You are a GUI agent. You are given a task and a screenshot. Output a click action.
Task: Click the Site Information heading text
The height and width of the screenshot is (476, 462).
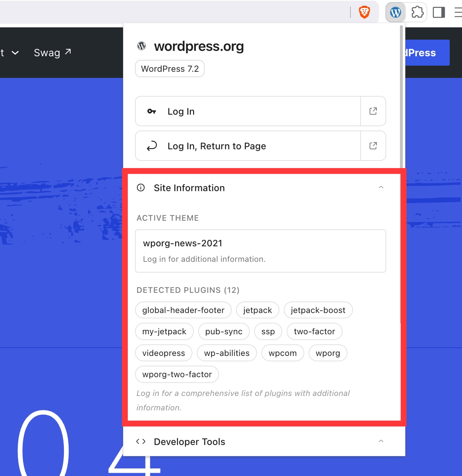coord(189,188)
